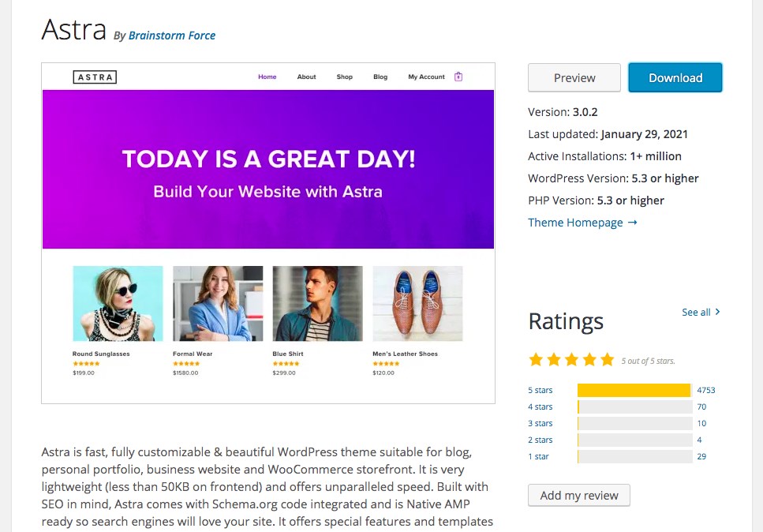Click the $199.00 price
Image resolution: width=763 pixels, height=532 pixels.
(x=84, y=373)
